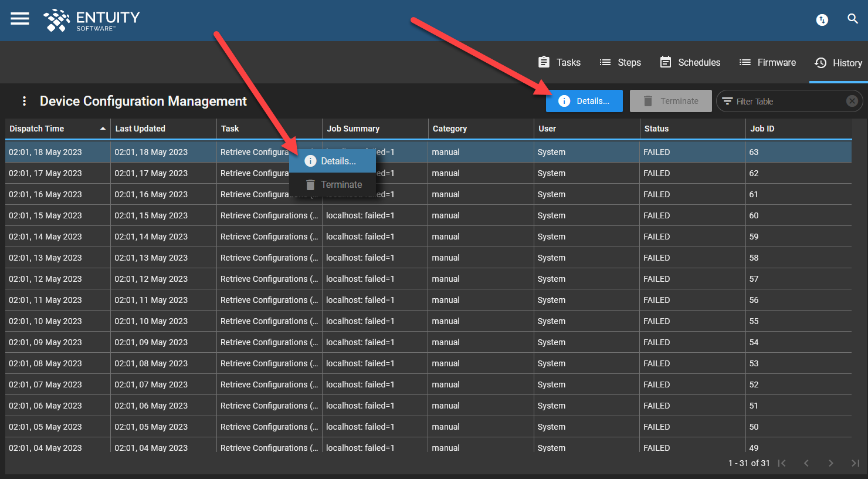Jump to the first page of results
The height and width of the screenshot is (479, 868).
782,463
